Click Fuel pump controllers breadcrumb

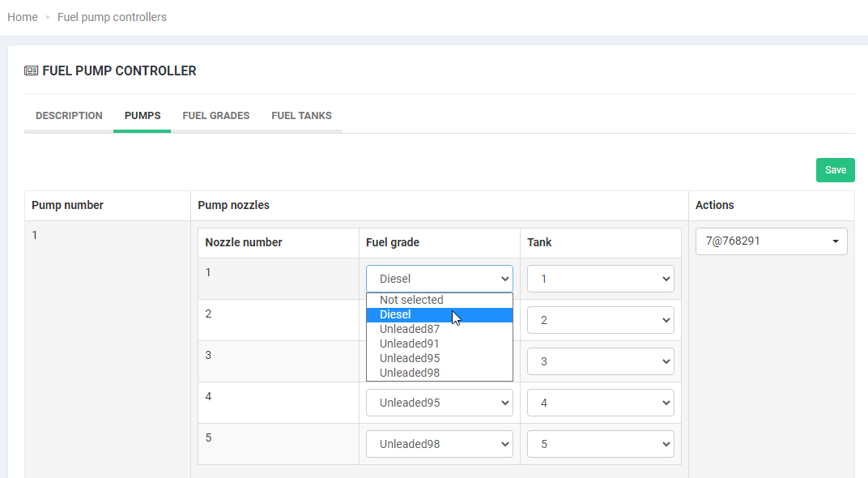pos(112,17)
